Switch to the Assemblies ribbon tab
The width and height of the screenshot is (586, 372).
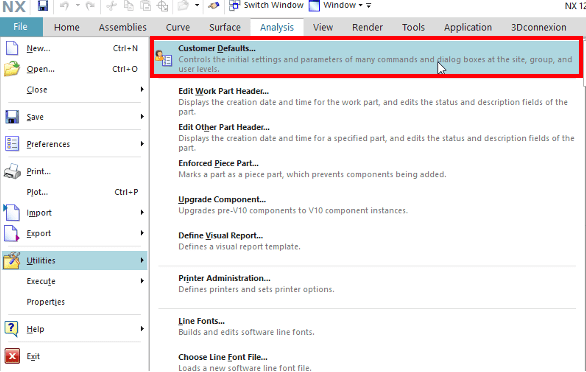[x=123, y=27]
